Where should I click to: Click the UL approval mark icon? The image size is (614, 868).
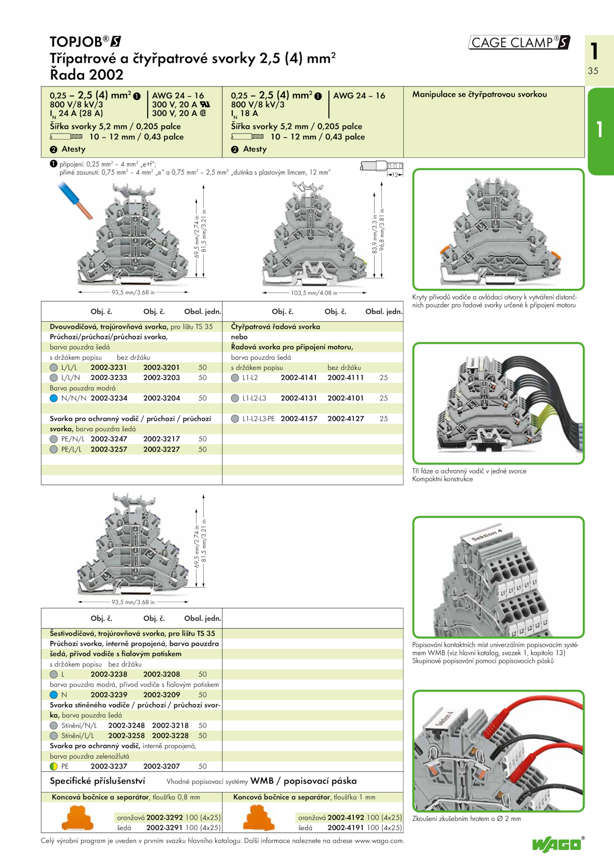(x=205, y=104)
